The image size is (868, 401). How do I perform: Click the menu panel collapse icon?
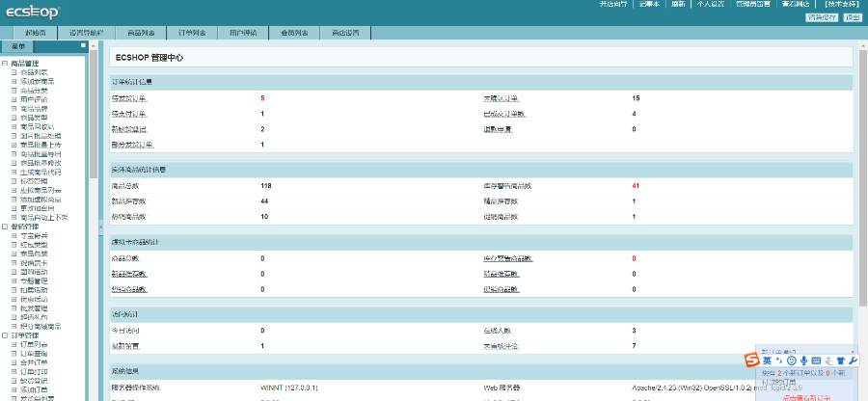(83, 45)
